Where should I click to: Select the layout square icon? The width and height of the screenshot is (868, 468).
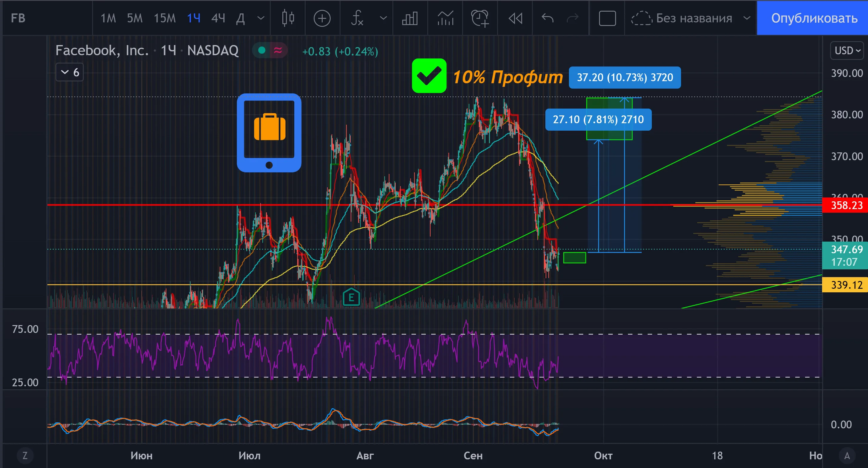click(607, 18)
